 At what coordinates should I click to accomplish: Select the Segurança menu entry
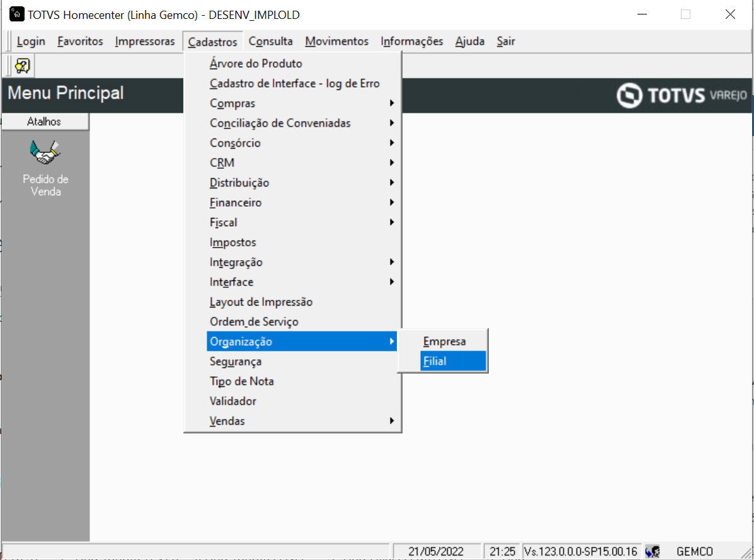(x=302, y=362)
